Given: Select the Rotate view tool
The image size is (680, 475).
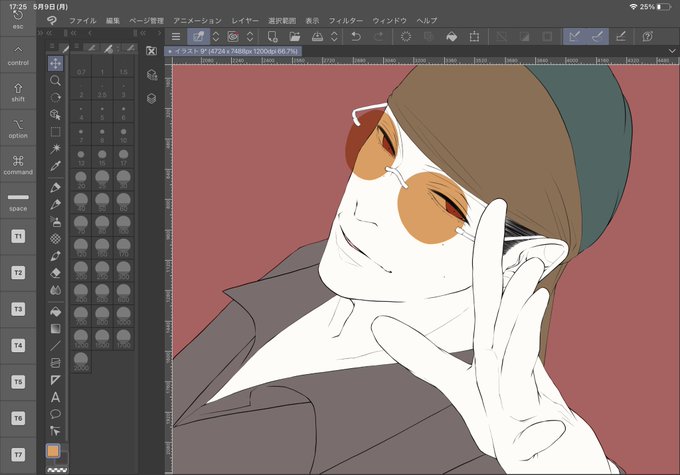Looking at the screenshot, I should (x=56, y=97).
